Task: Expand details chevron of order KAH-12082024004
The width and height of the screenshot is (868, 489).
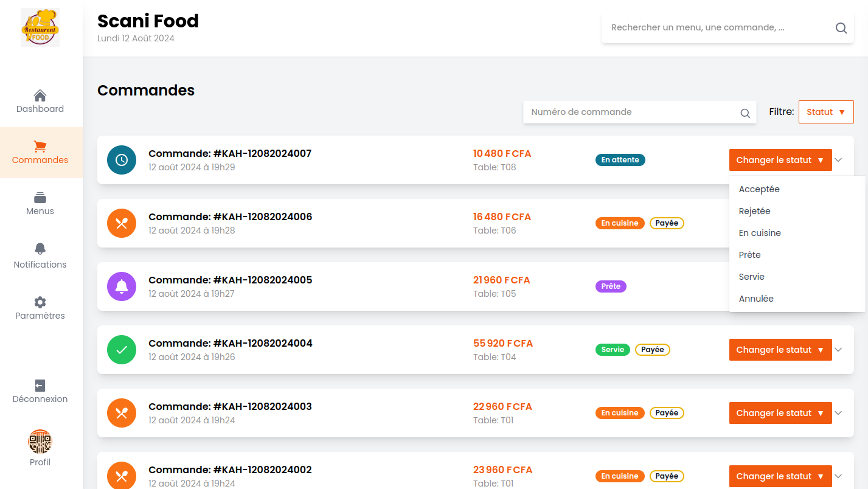Action: (x=838, y=350)
